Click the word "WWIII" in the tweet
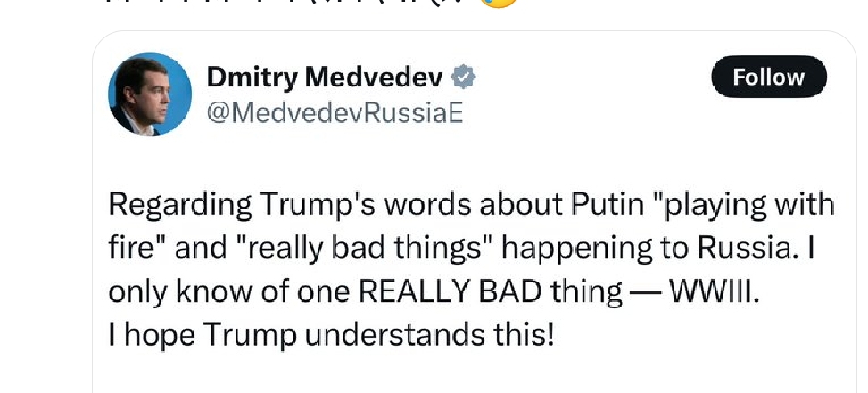 (x=712, y=293)
